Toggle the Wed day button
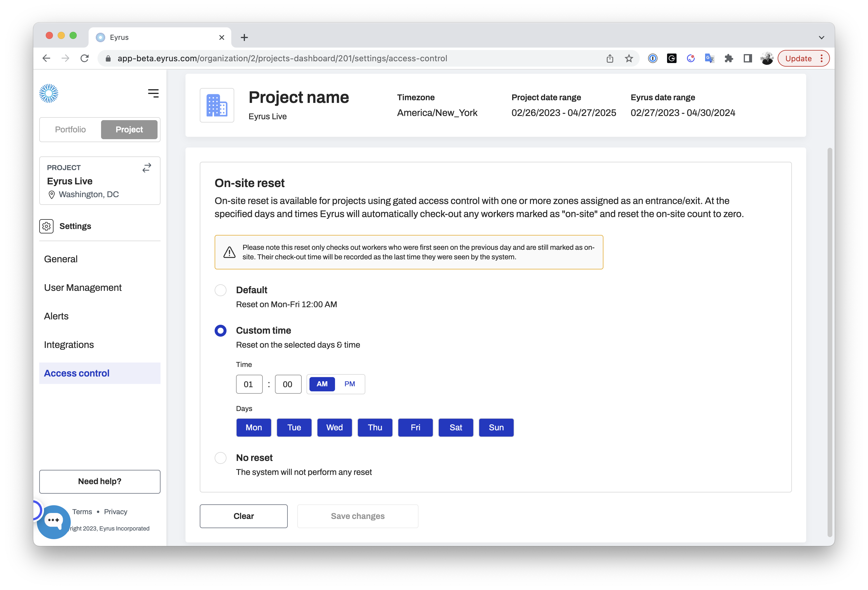 (x=335, y=428)
